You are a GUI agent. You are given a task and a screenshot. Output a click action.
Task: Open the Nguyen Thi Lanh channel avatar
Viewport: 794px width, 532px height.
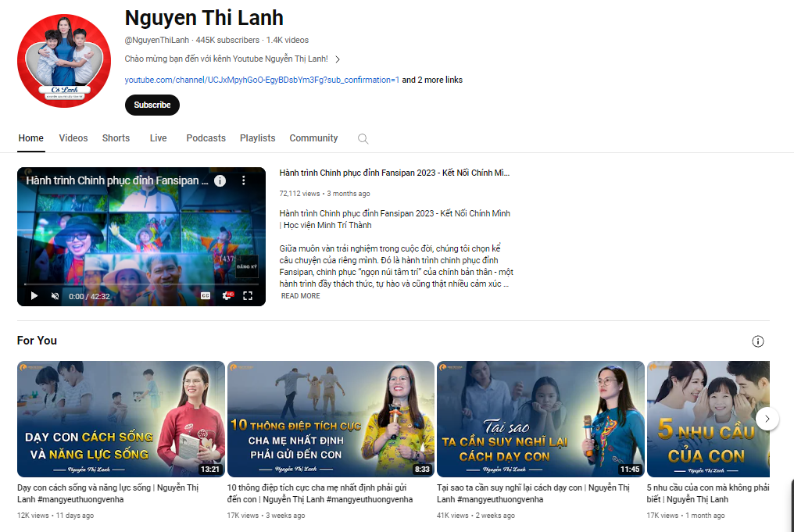[60, 60]
